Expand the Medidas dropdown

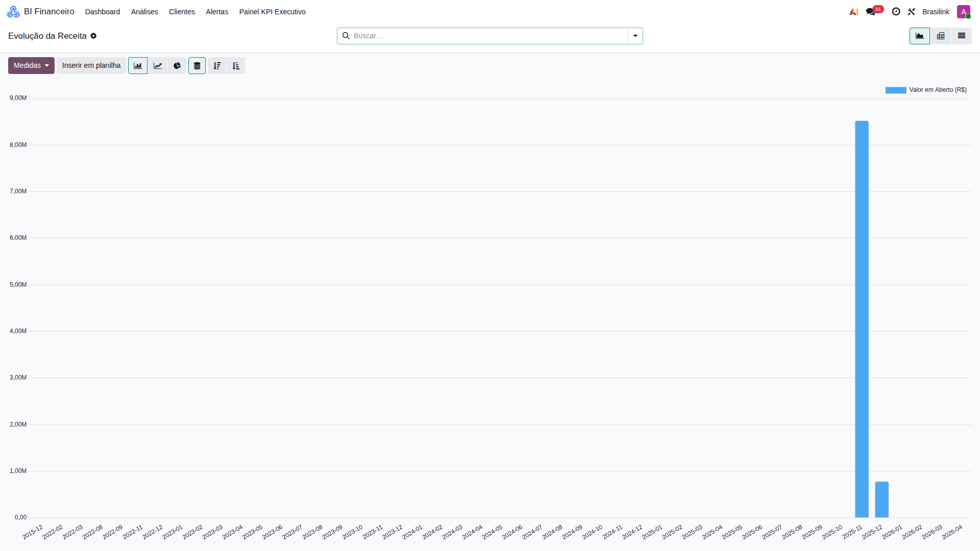31,66
